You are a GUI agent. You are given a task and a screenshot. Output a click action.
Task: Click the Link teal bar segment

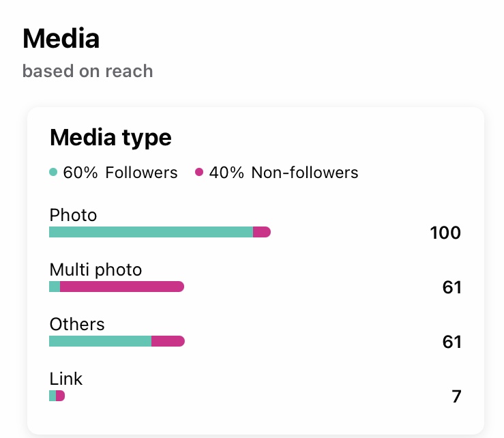pos(53,396)
